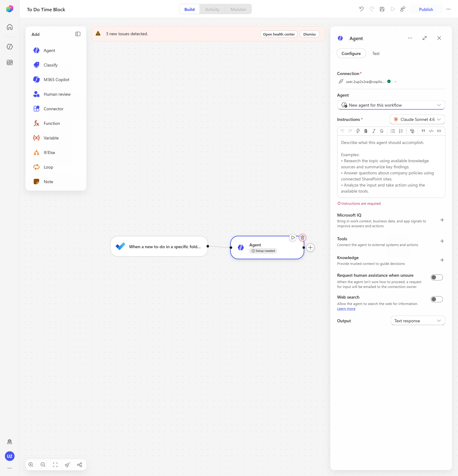Enable the Web search toggle
Screen dimensions: 458x476
tap(437, 299)
